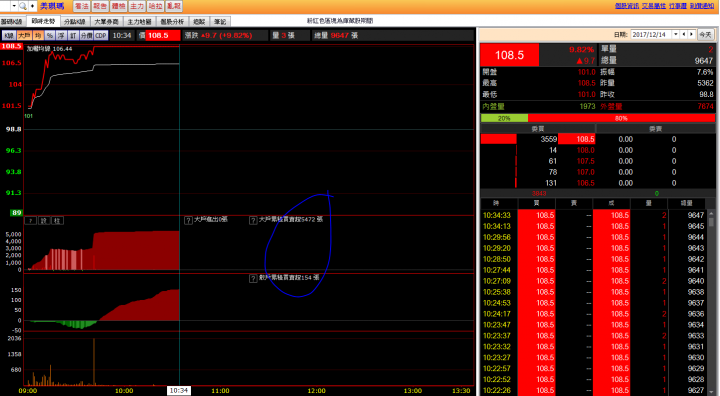The width and height of the screenshot is (720, 396).
Task: Click the 累量 column header
Action: click(x=686, y=203)
